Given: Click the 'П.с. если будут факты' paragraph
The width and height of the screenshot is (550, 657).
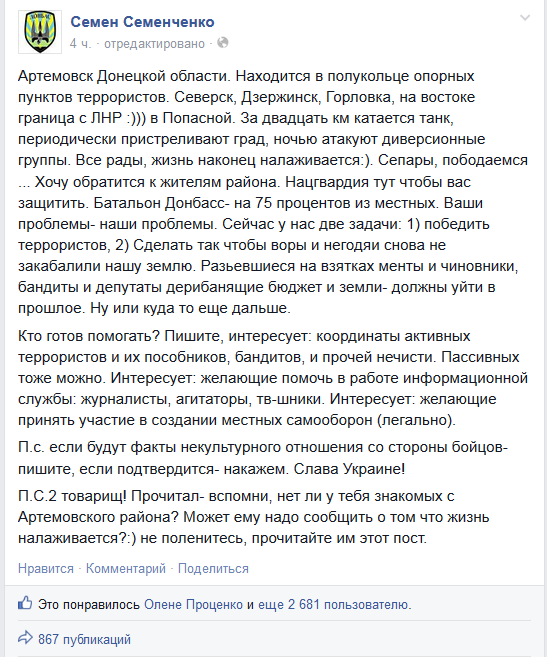Looking at the screenshot, I should coord(263,458).
